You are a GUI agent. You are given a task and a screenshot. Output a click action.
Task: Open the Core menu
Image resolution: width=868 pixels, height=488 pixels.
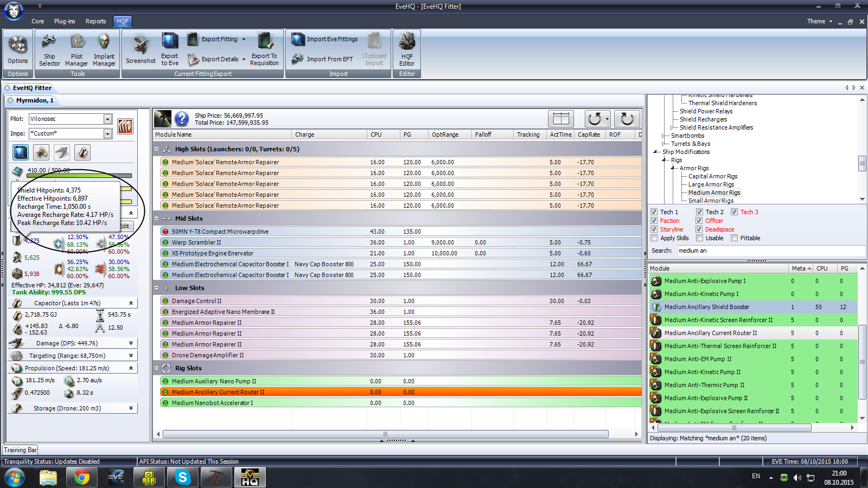(37, 21)
